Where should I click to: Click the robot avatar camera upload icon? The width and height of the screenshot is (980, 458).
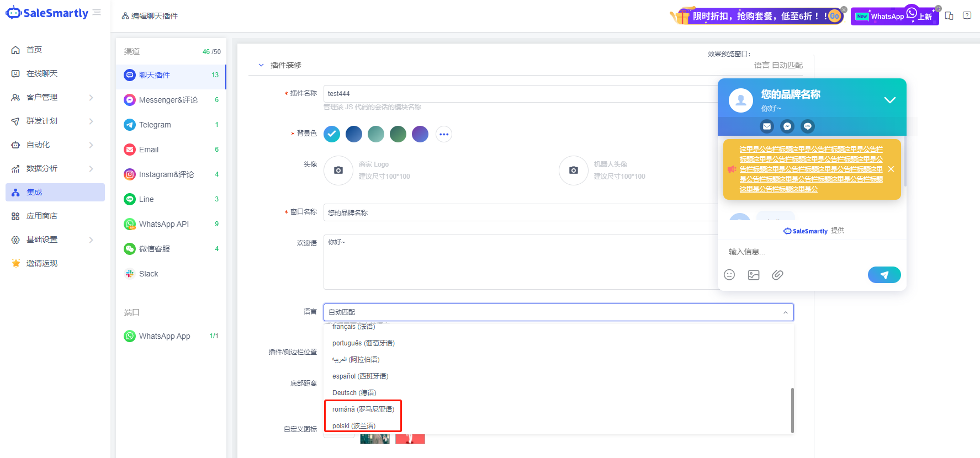(574, 171)
